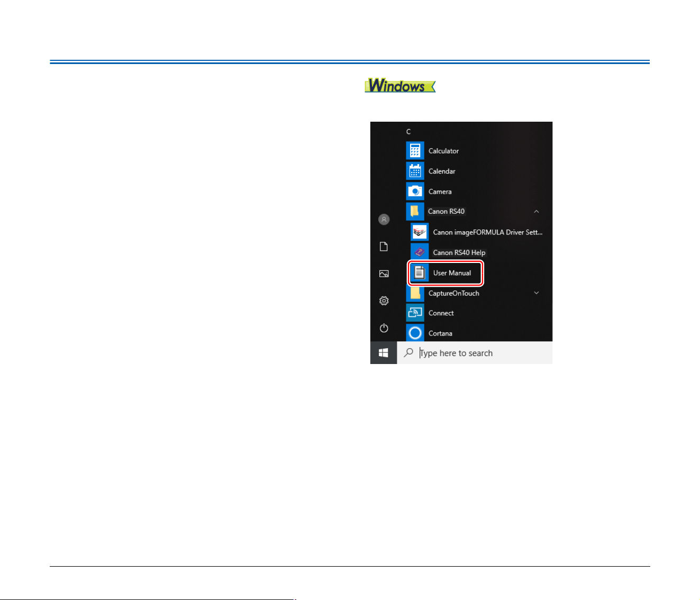Image resolution: width=700 pixels, height=600 pixels.
Task: Click the "Canon RS40 Help" text
Action: [x=459, y=252]
